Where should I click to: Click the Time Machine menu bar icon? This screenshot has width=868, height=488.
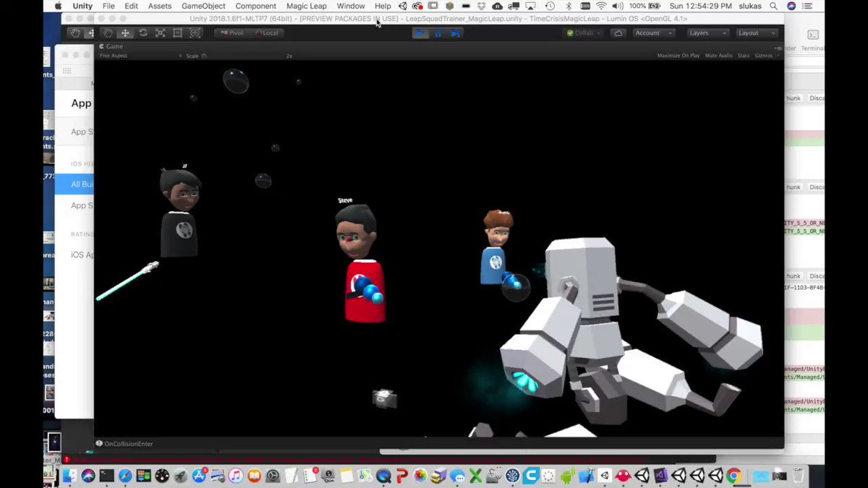coord(550,6)
